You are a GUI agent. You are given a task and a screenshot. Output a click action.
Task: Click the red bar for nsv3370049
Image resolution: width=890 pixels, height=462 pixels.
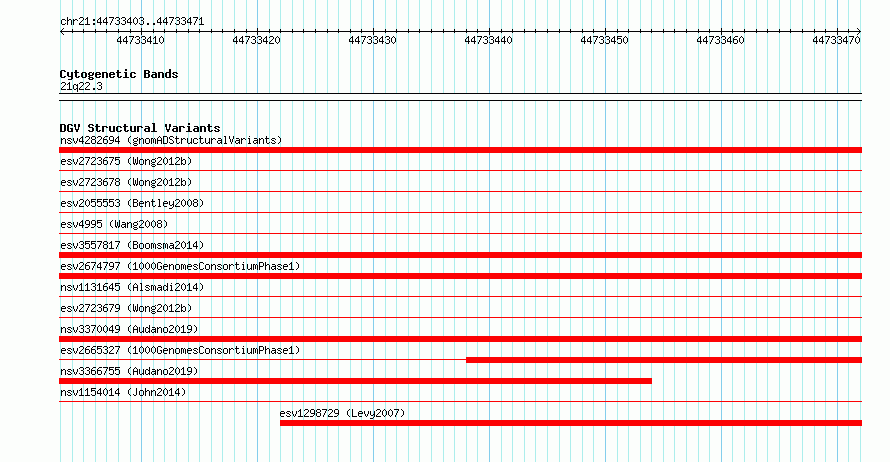460,339
